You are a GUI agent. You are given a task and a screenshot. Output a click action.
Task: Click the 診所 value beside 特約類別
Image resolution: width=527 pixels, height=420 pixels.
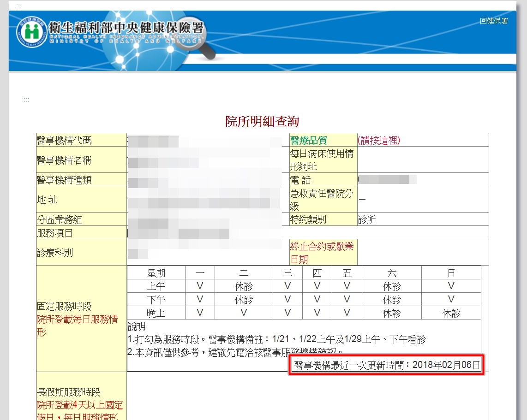click(367, 219)
